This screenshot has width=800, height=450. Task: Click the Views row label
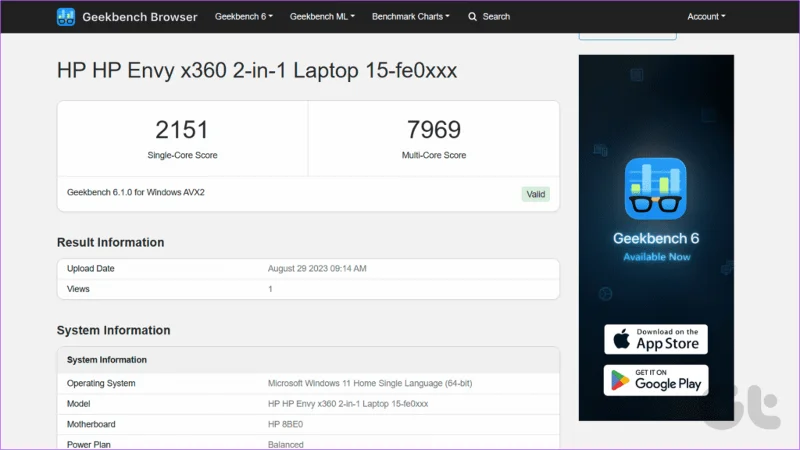(78, 289)
